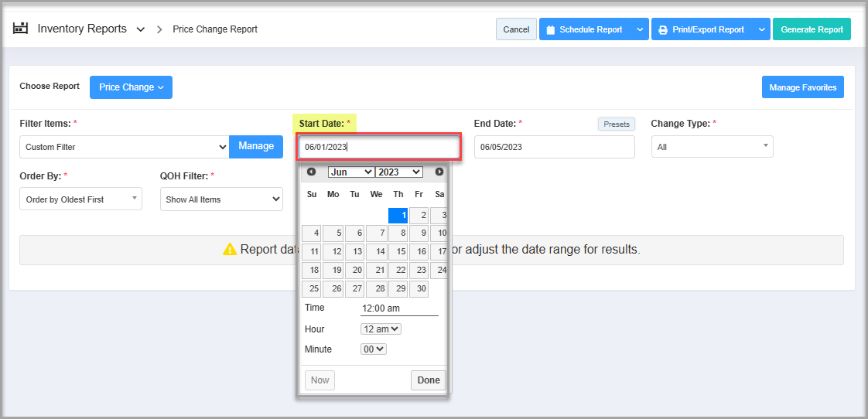Go to previous month in calendar
This screenshot has width=868, height=419.
tap(311, 172)
